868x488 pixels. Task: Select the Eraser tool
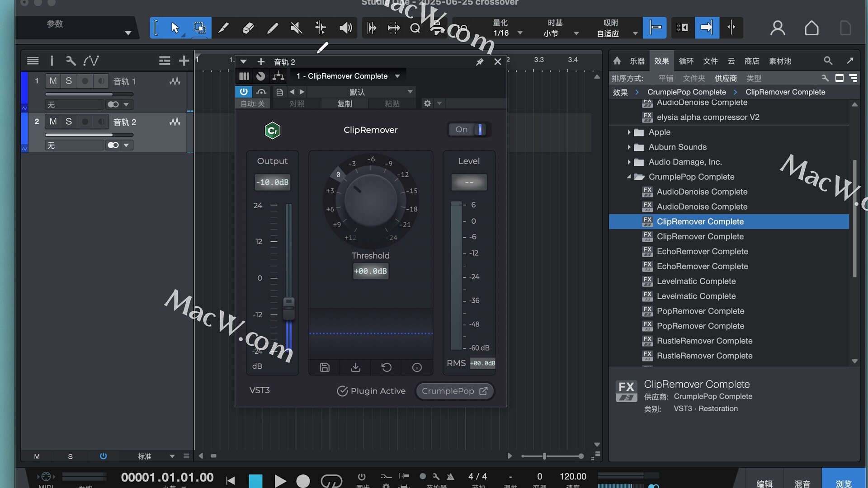point(248,28)
